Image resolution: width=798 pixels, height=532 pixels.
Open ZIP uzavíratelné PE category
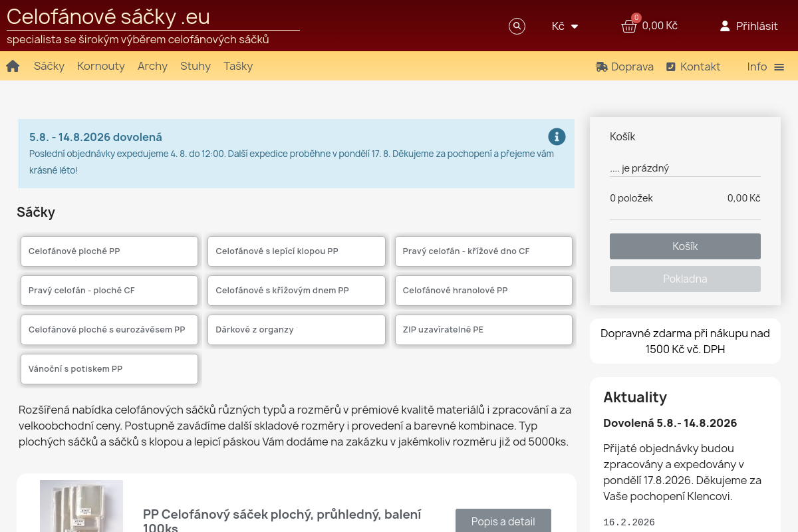pyautogui.click(x=483, y=330)
